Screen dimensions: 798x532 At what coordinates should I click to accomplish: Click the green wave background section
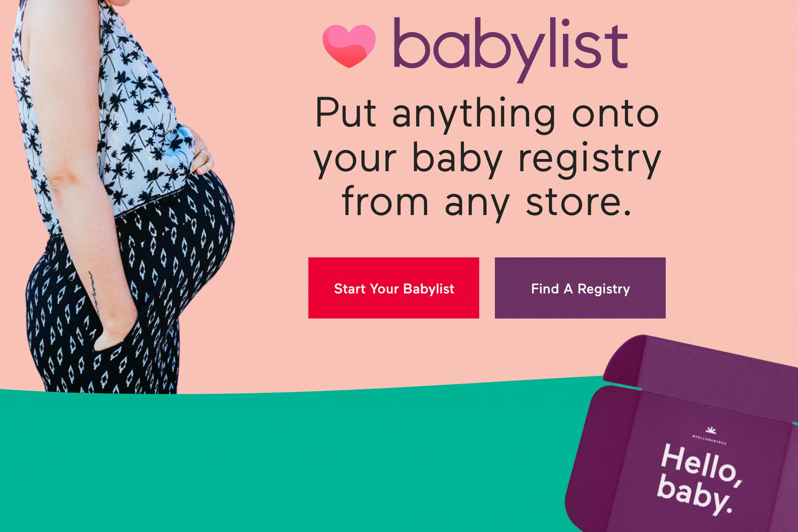point(280,462)
